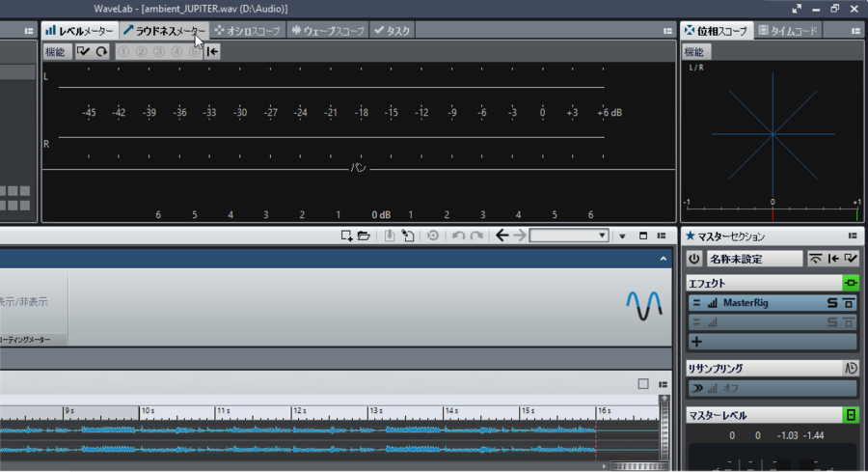Click the new file icon in toolbar
The height and width of the screenshot is (472, 868).
pyautogui.click(x=346, y=236)
